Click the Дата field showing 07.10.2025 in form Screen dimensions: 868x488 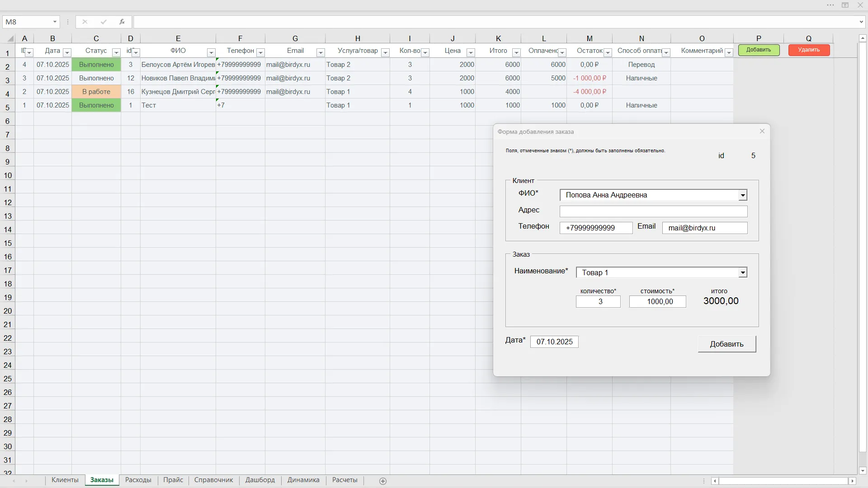pyautogui.click(x=554, y=342)
